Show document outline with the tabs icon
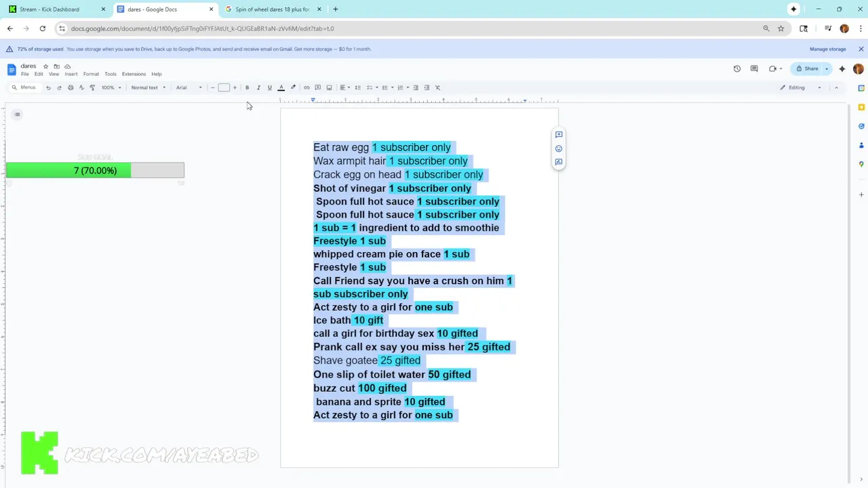The width and height of the screenshot is (868, 488). coord(17,114)
